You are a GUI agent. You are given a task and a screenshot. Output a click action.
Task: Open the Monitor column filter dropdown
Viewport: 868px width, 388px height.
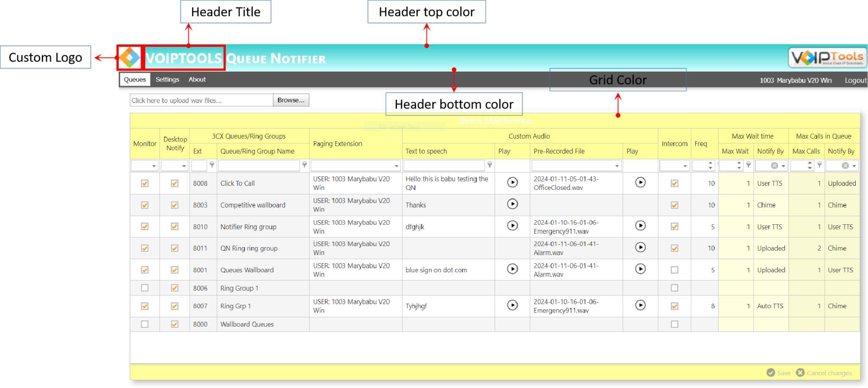point(154,165)
